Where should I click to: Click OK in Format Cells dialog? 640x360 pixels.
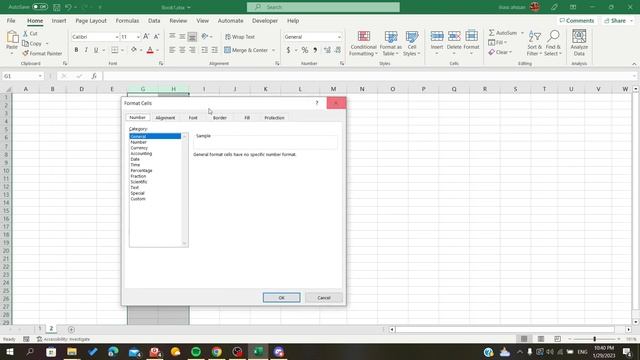(281, 298)
